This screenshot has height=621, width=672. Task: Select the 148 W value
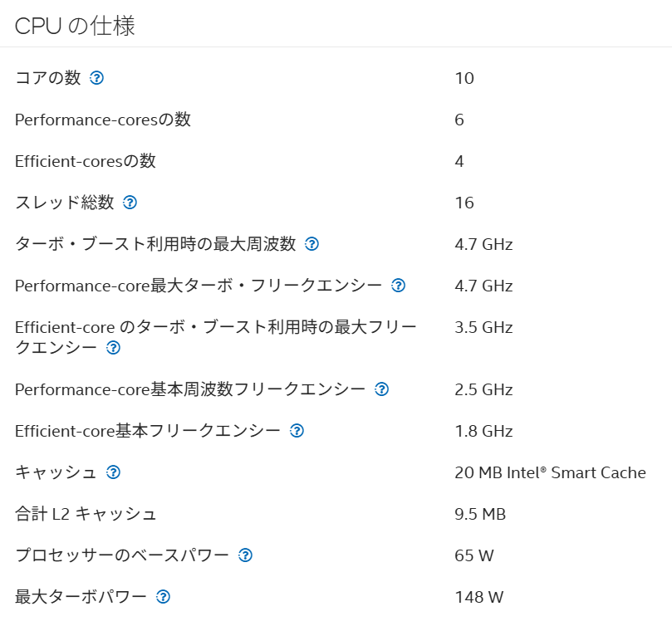coord(478,597)
